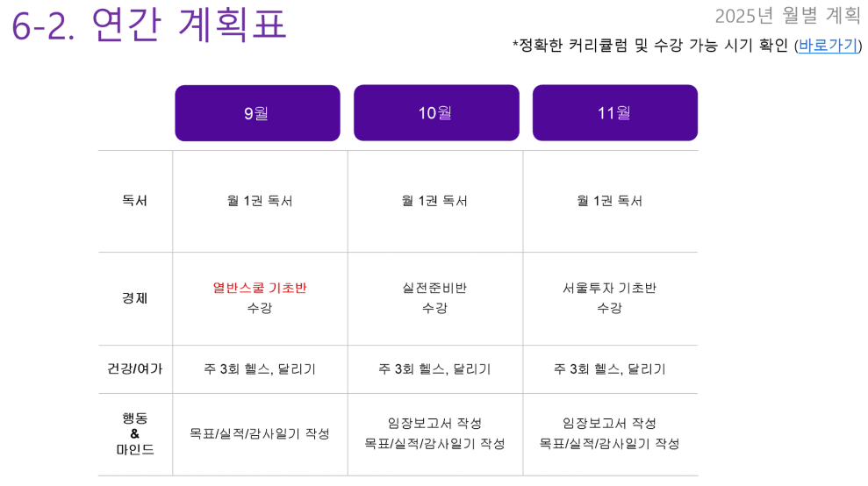The height and width of the screenshot is (486, 868).
Task: Select the 독서 row label
Action: pyautogui.click(x=134, y=201)
